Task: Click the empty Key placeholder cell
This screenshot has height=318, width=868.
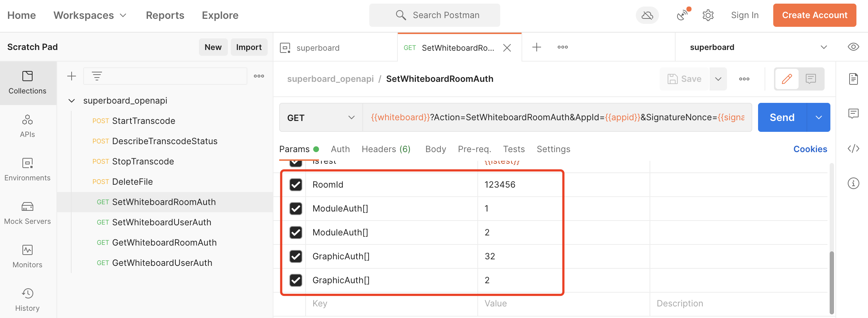Action: pyautogui.click(x=391, y=304)
